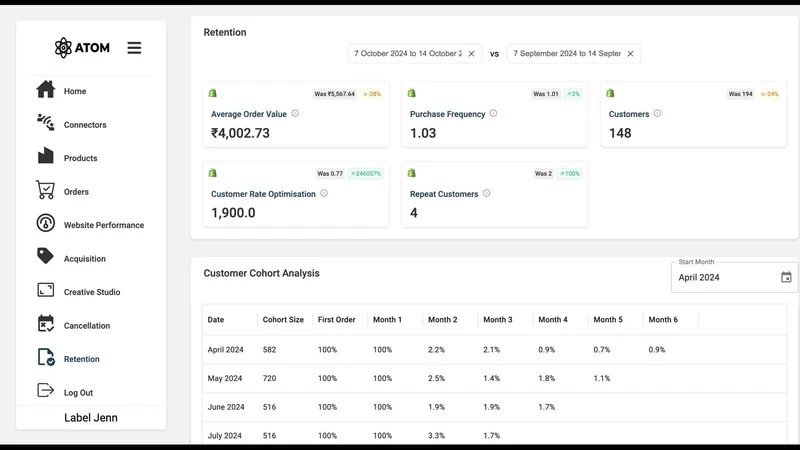Screen dimensions: 800x450
Task: Click the Log Out arrow icon
Action: [45, 390]
